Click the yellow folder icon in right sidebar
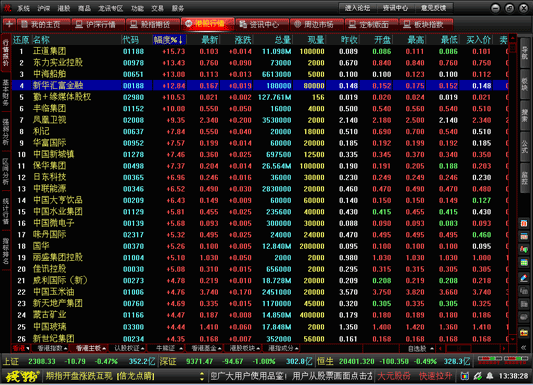 524,332
